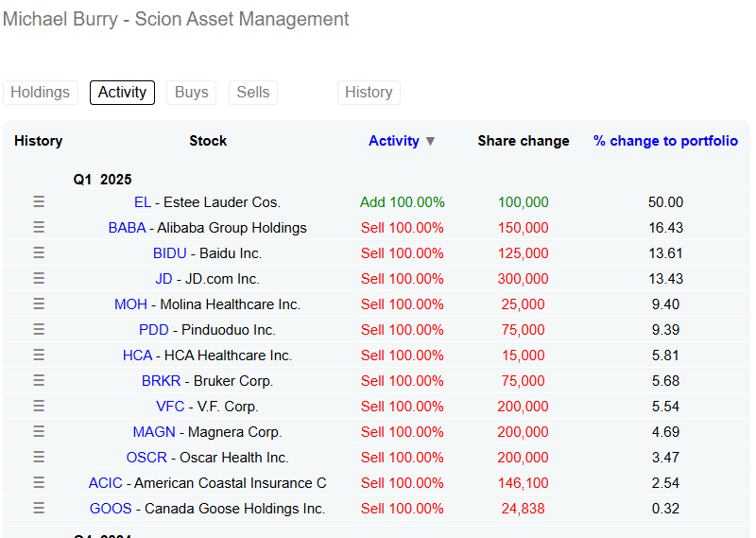
Task: Open history icon for Molina Healthcare row
Action: click(x=39, y=304)
